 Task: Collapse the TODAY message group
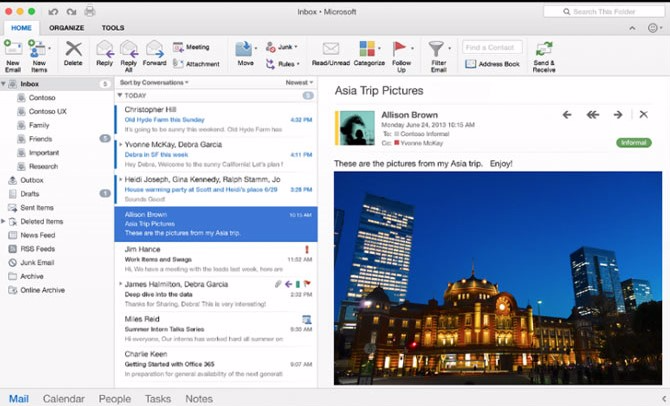click(120, 95)
